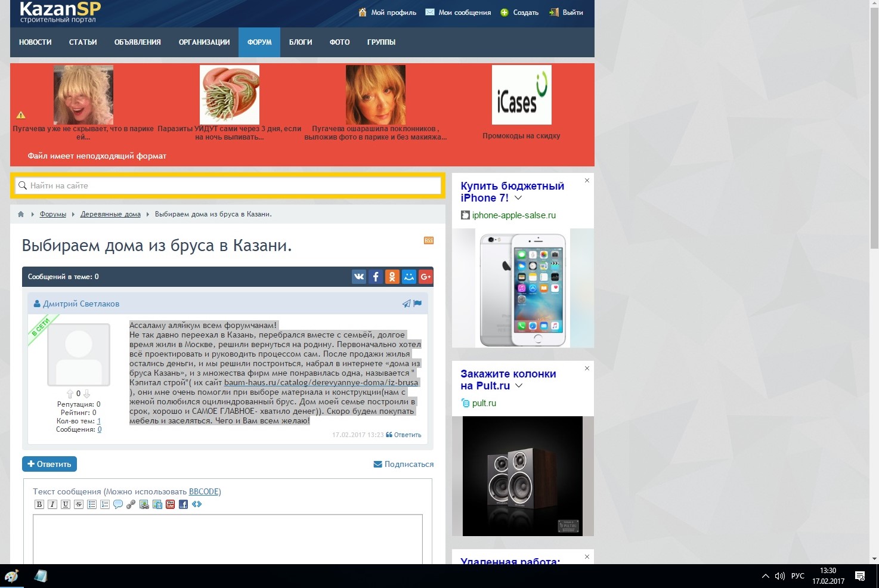The height and width of the screenshot is (588, 879).
Task: Share the topic on Google Plus
Action: pos(426,277)
